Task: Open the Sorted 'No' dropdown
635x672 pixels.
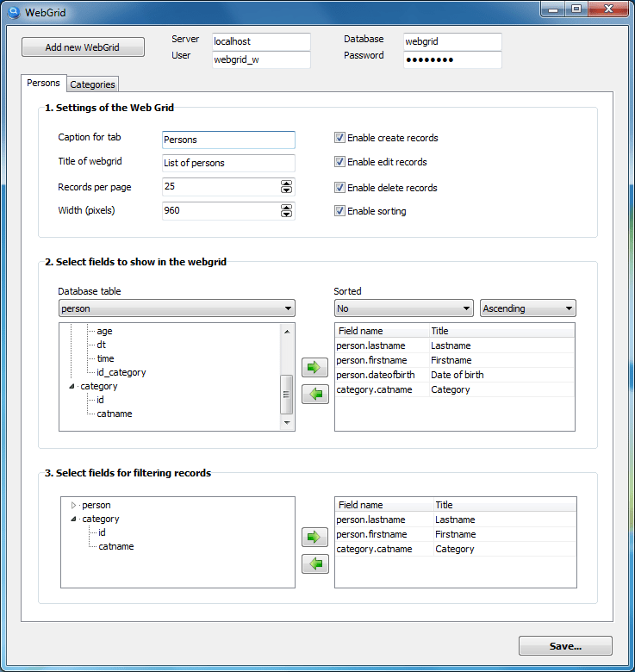Action: coord(403,308)
